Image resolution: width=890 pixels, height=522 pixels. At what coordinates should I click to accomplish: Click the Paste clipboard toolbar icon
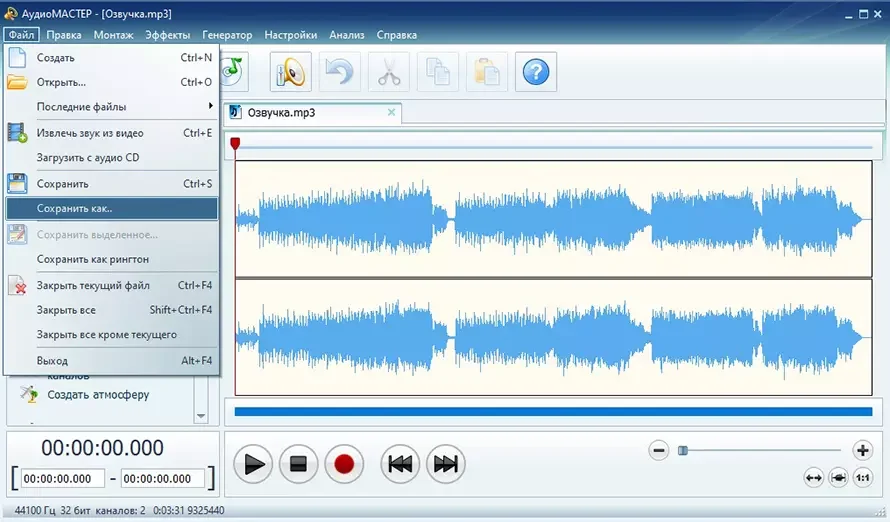point(486,71)
